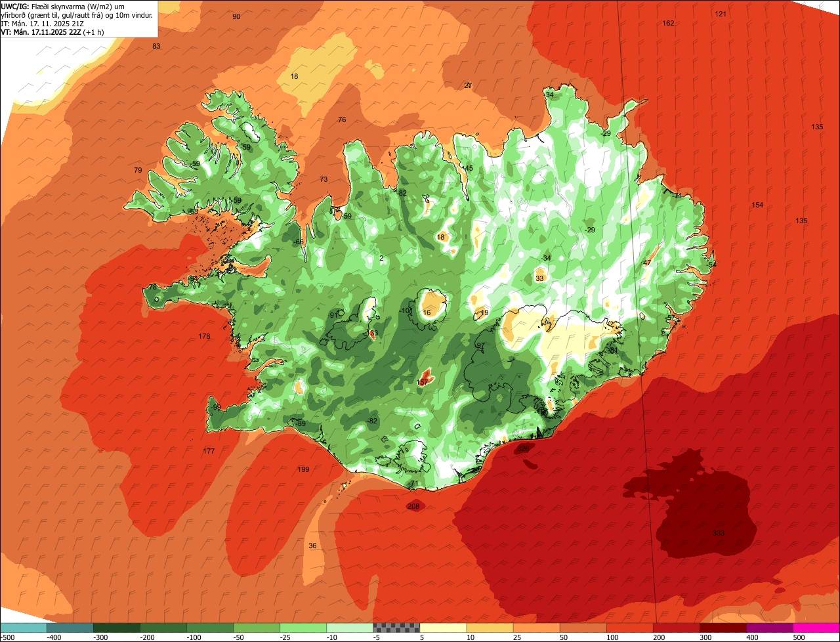
Task: Click the map value 199 southwest of Iceland
Action: click(303, 469)
